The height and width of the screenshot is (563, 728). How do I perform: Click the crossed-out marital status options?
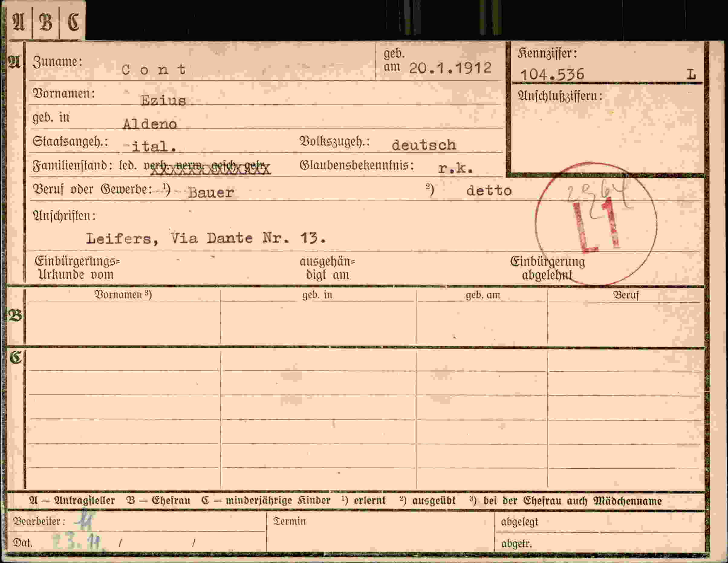click(207, 167)
